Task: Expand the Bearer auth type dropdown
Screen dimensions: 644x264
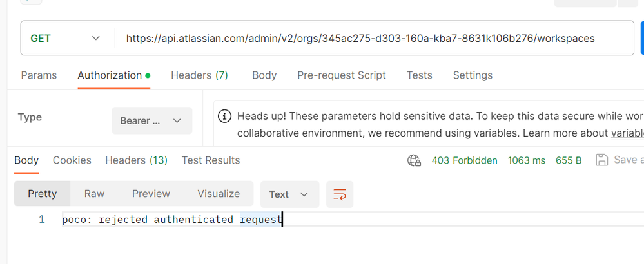Action: (152, 120)
